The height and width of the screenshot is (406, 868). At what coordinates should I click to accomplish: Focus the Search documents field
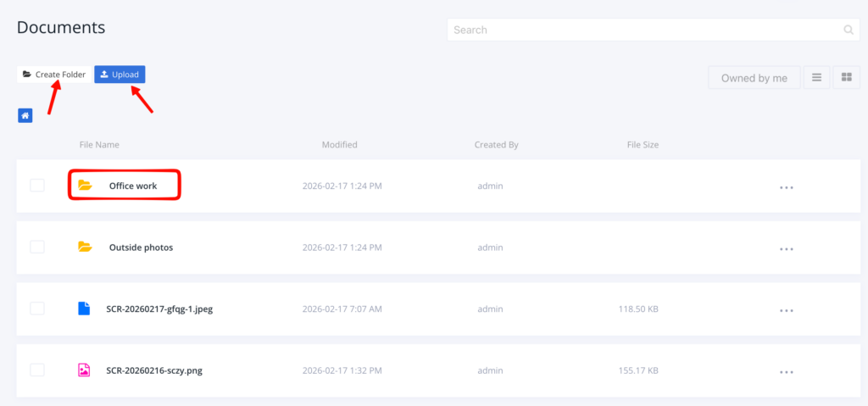644,30
